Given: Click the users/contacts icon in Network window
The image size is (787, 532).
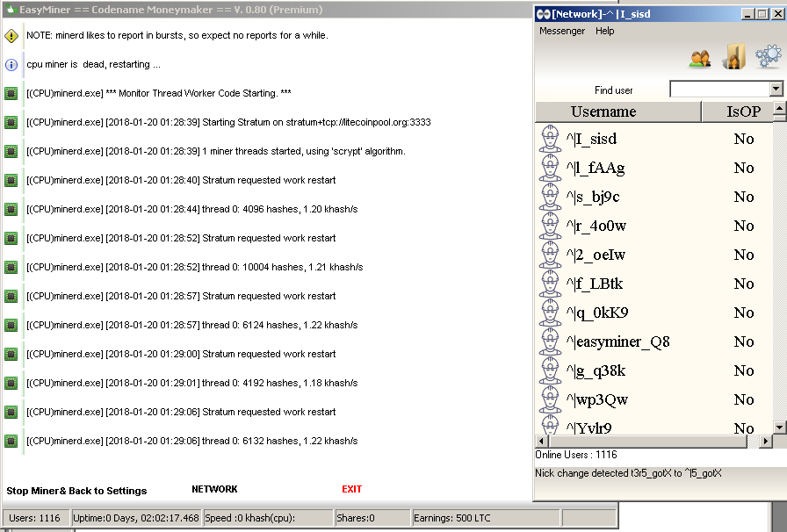Looking at the screenshot, I should [x=700, y=58].
